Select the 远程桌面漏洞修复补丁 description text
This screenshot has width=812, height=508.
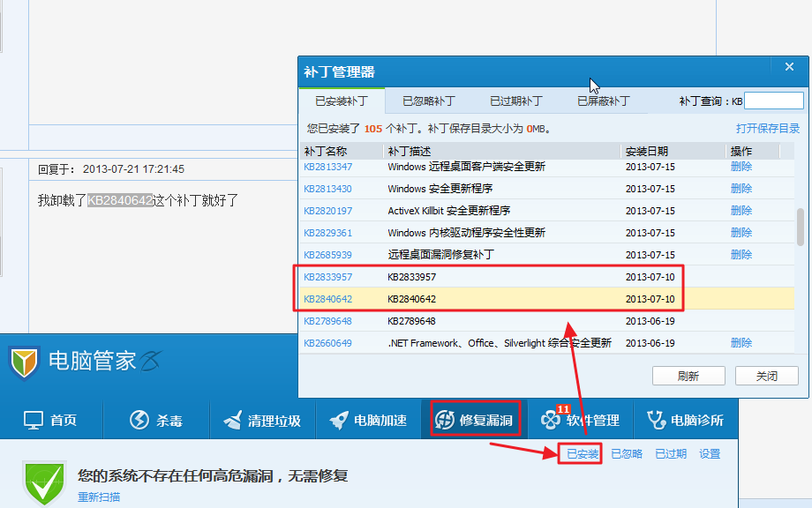click(x=440, y=255)
